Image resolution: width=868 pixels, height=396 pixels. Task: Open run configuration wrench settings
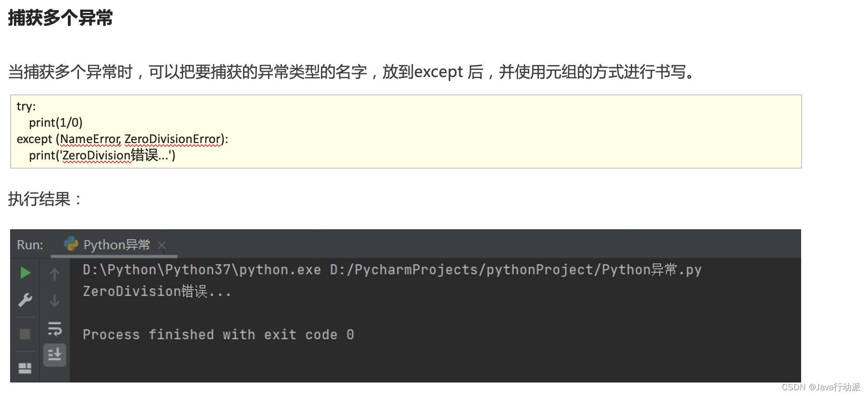pyautogui.click(x=25, y=300)
